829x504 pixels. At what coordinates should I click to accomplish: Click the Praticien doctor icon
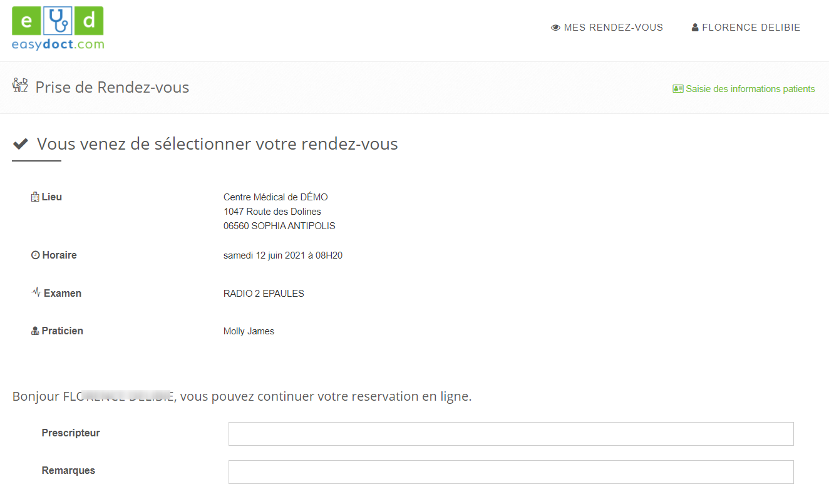click(x=35, y=331)
